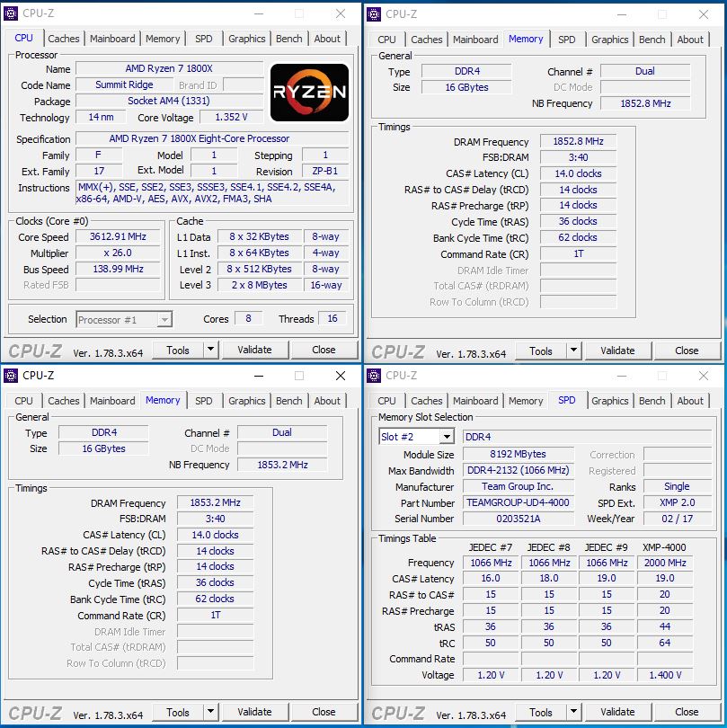Open the Slot #2 memory slot dropdown
Screen dimensions: 727x728
(447, 437)
